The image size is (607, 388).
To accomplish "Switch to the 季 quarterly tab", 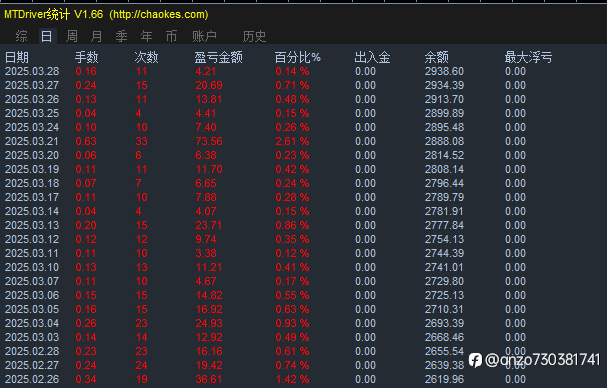I will coord(122,36).
